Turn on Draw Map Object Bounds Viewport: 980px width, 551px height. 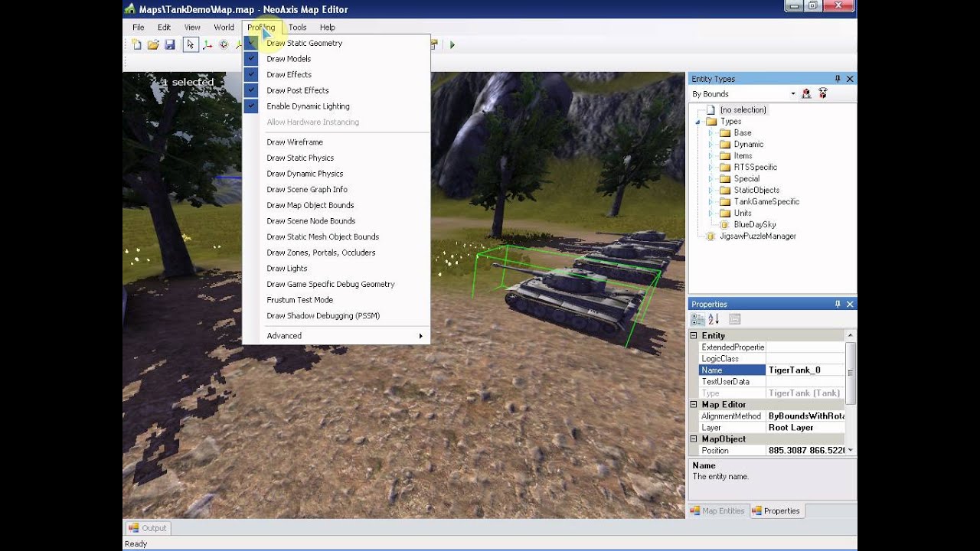(336, 205)
